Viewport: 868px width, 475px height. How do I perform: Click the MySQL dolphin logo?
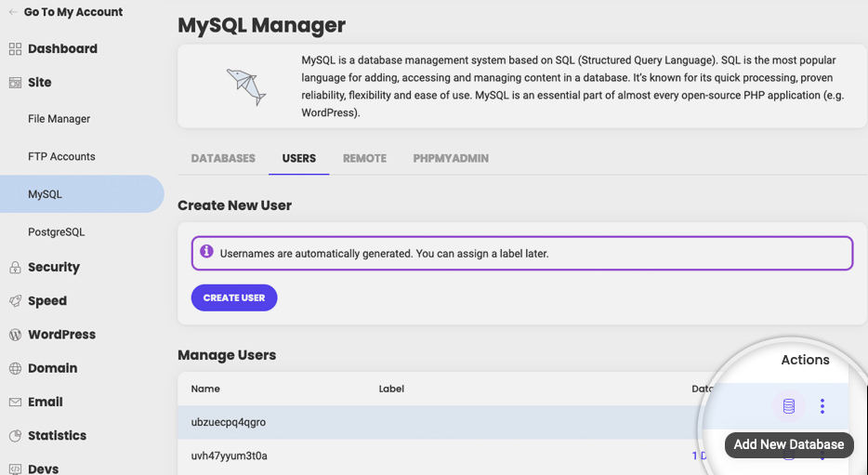246,86
